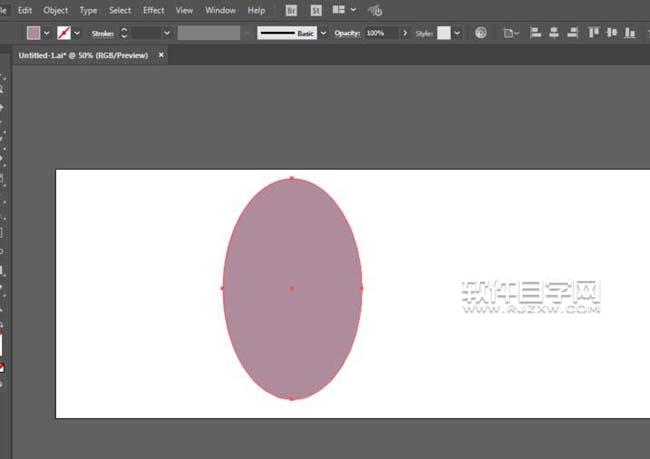
Task: Click horizontal align left icon
Action: 534,33
